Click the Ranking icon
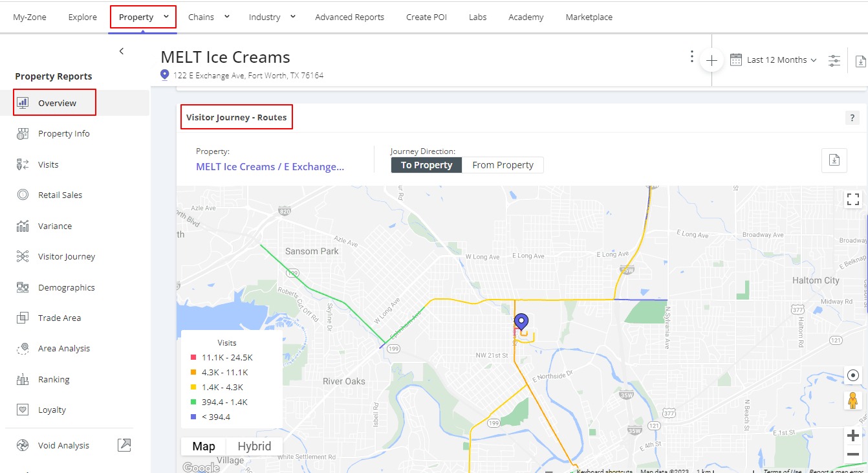The image size is (868, 473). (23, 379)
